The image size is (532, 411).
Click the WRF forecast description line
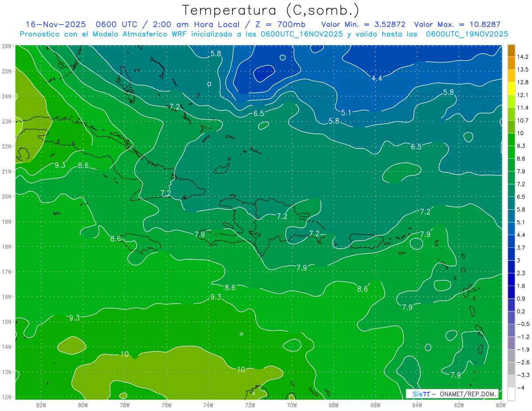pos(264,34)
